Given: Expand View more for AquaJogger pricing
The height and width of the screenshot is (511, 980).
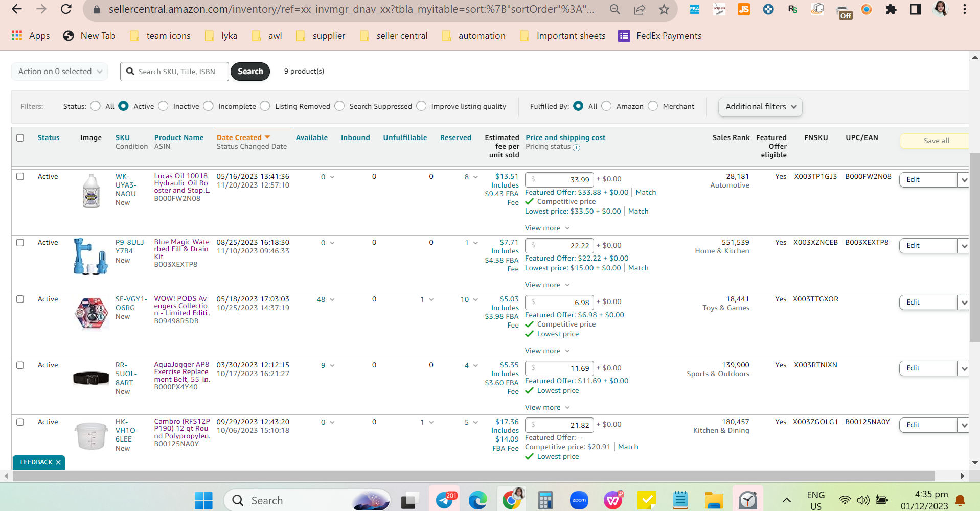Looking at the screenshot, I should (547, 408).
